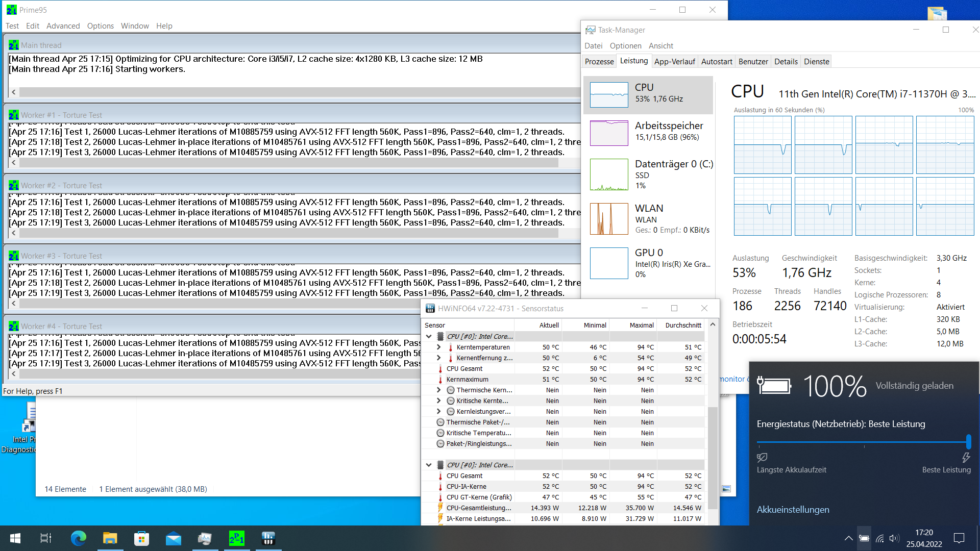
Task: Open Akkueinstellungen link
Action: pyautogui.click(x=793, y=510)
